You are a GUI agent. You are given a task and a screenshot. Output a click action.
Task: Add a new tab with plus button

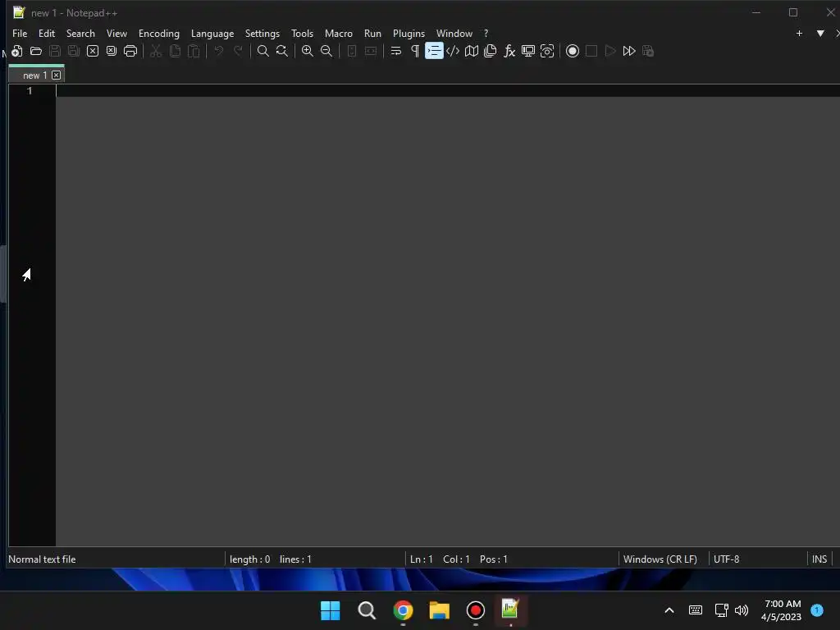pyautogui.click(x=799, y=33)
